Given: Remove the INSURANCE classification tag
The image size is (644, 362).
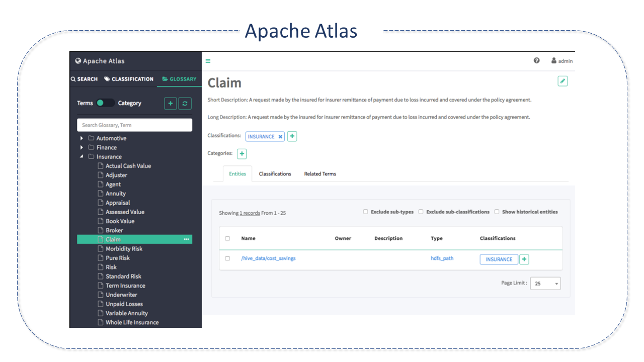Looking at the screenshot, I should pos(281,137).
